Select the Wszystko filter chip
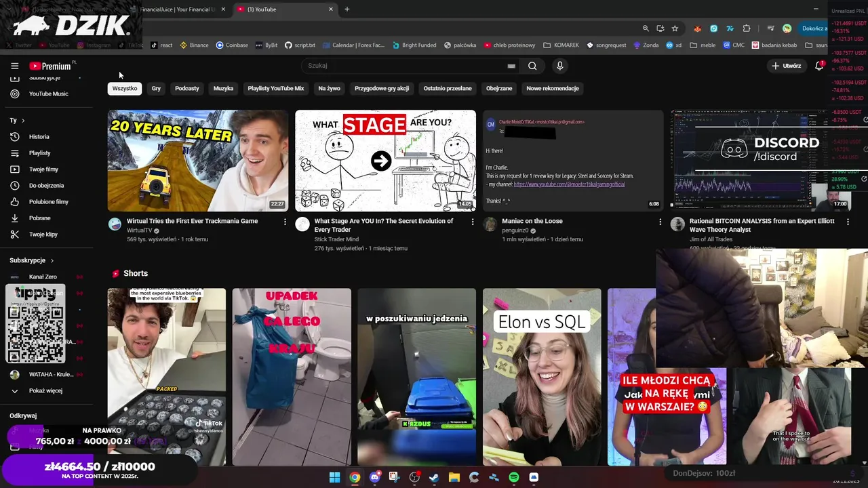 (125, 88)
